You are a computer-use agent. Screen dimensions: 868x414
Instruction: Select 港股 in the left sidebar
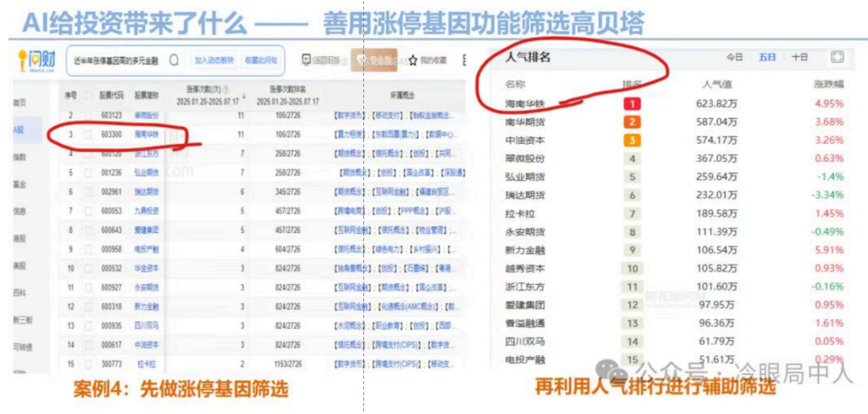[x=19, y=238]
